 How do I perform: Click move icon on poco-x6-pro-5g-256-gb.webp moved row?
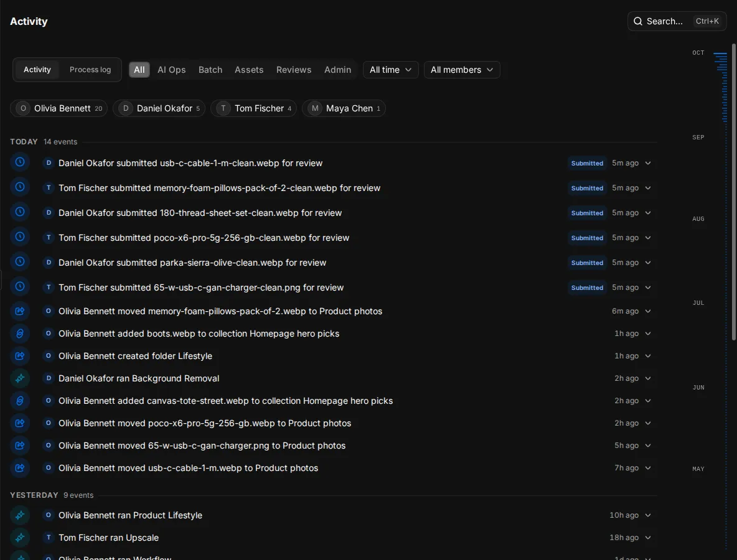(x=20, y=423)
